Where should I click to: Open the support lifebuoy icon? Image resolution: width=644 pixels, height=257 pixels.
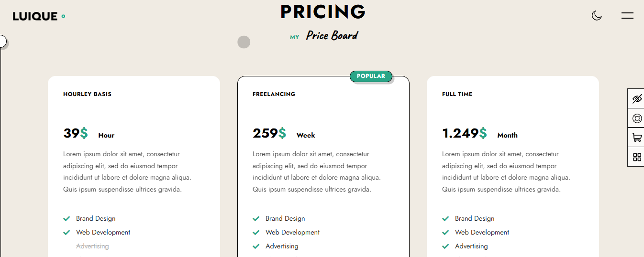tap(637, 118)
